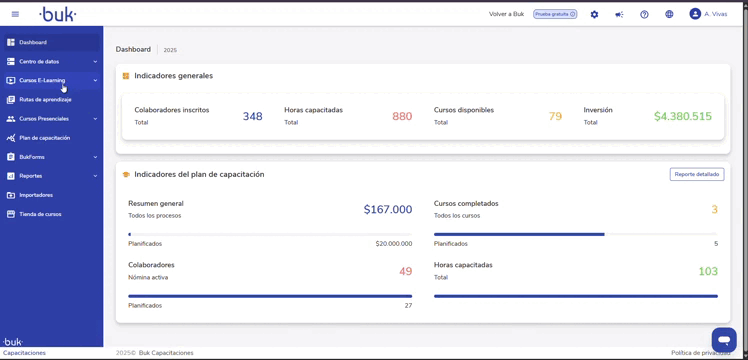This screenshot has width=748, height=360.
Task: Expand Cursos Presenciales chevron
Action: click(x=95, y=119)
